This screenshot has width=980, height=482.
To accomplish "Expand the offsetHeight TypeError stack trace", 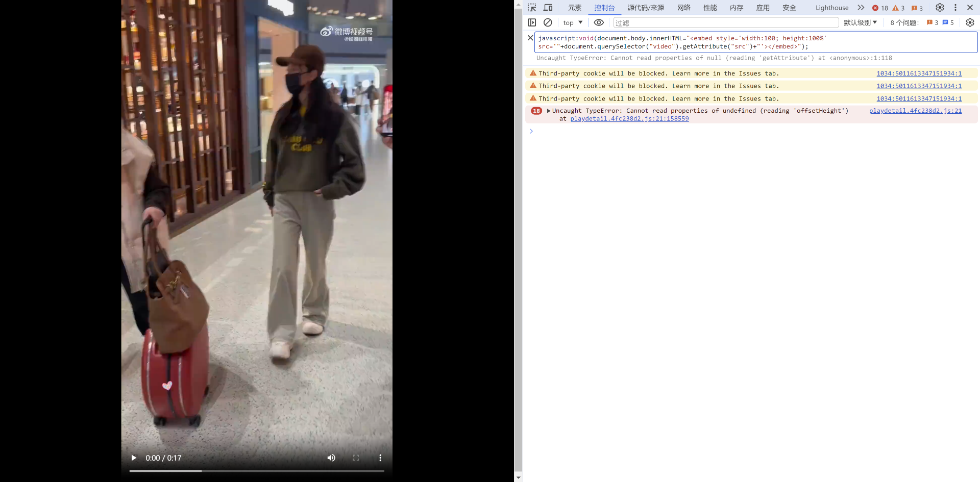I will [x=549, y=111].
